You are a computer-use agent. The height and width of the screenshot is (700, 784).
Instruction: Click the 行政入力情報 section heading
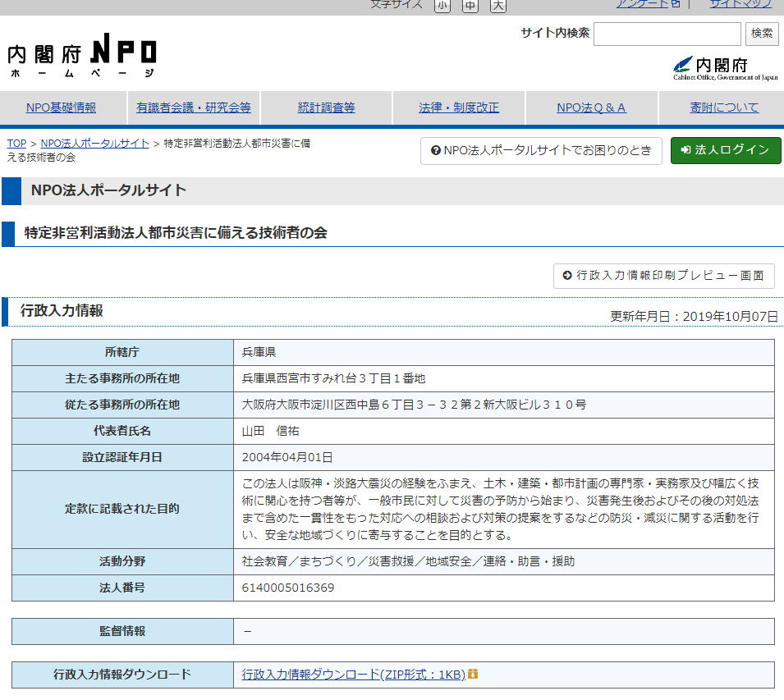coord(62,311)
